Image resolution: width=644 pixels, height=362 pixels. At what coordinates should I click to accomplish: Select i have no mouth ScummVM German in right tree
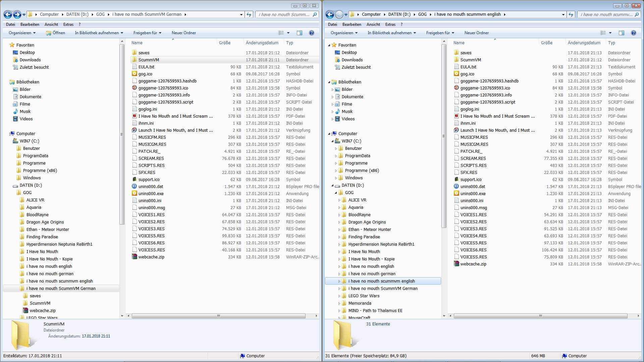point(383,288)
